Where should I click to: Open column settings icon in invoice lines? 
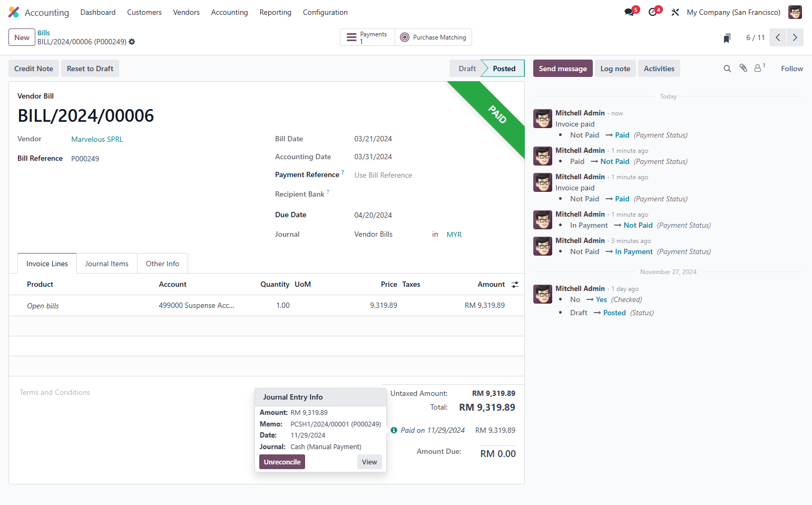pyautogui.click(x=515, y=285)
